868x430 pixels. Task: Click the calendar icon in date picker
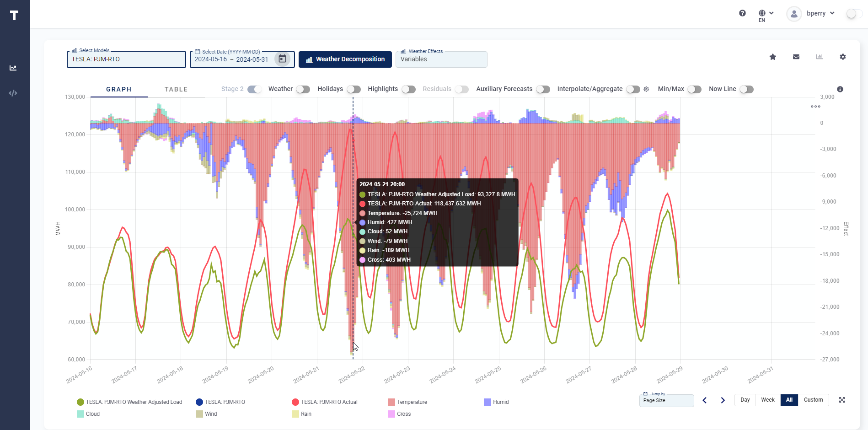[282, 59]
